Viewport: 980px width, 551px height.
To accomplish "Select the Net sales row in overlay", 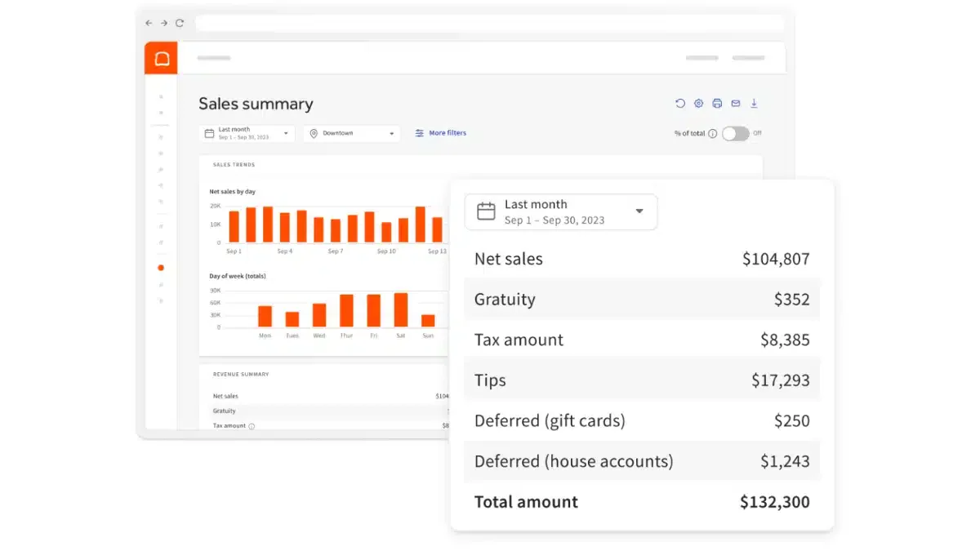I will [642, 259].
